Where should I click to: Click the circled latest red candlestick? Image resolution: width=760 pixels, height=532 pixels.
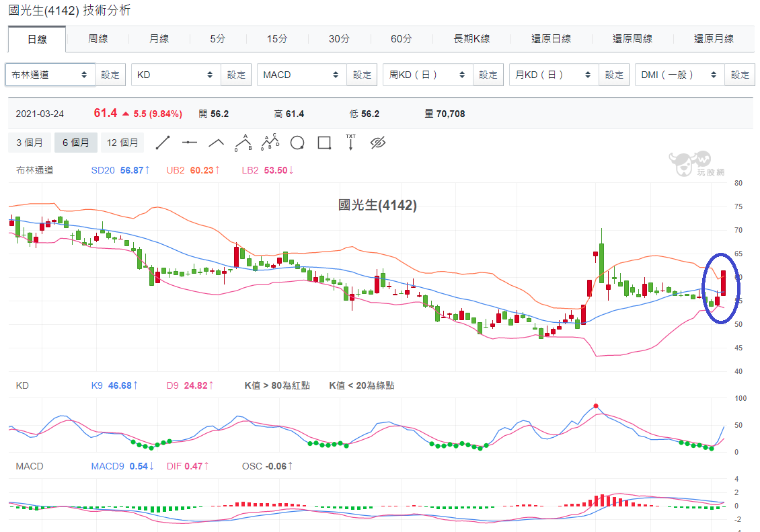tap(723, 283)
